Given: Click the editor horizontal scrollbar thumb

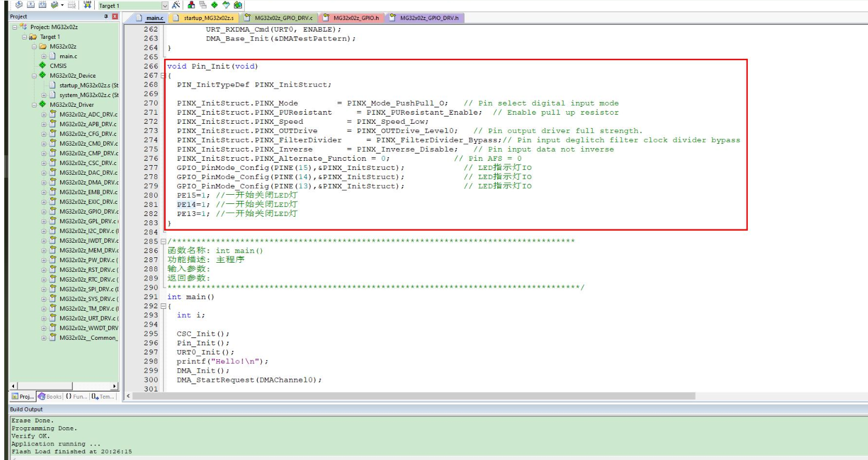Looking at the screenshot, I should click(414, 396).
